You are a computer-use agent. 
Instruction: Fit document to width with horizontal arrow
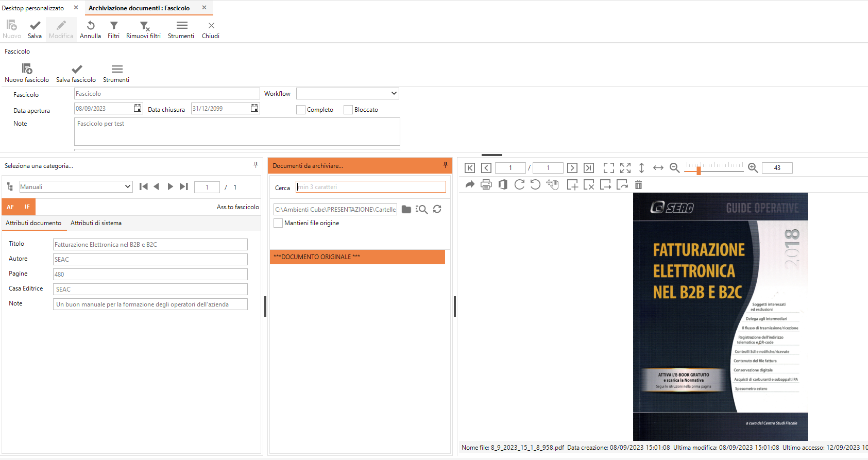[658, 168]
